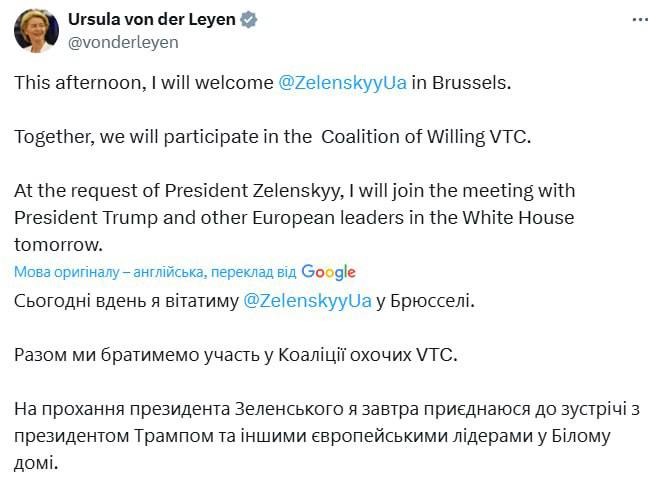Click the text "This afternoon, I will welcome"
Screen dimensions: 648x489
tap(143, 83)
